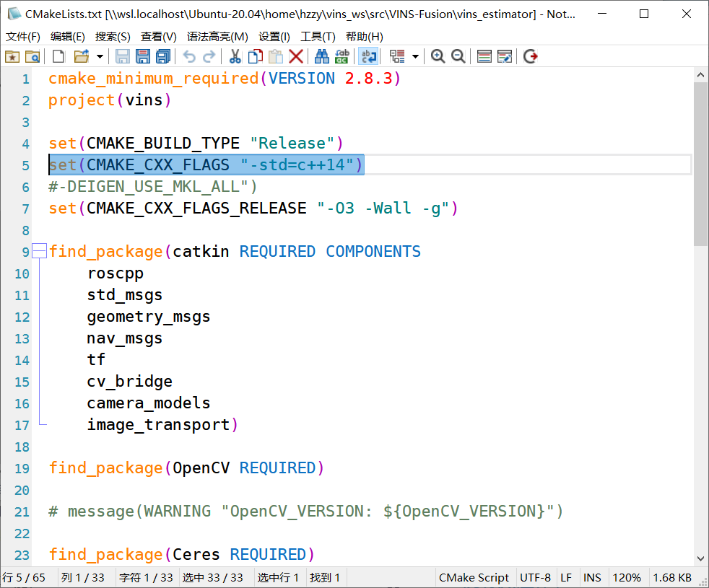Open the 语法高亮(M) menu
The image size is (709, 588).
pos(217,37)
